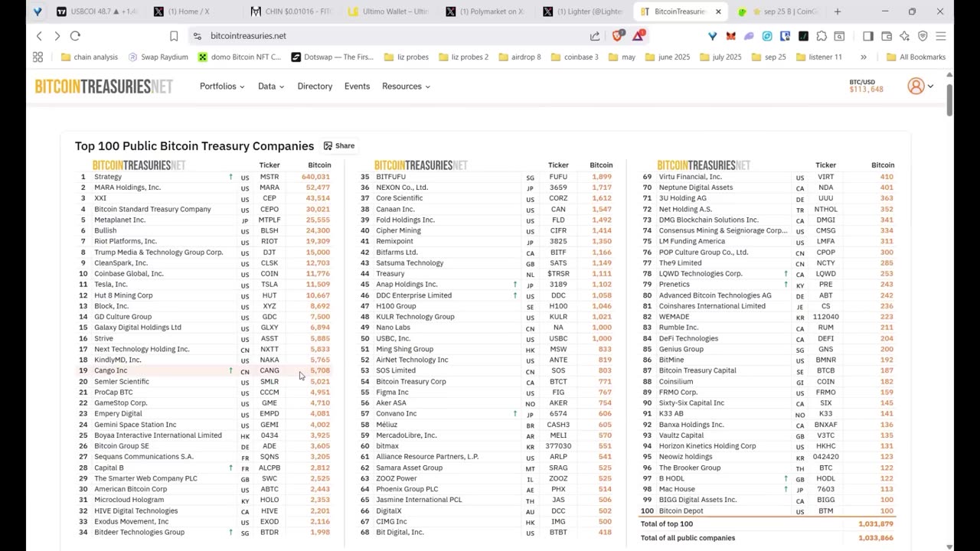980x551 pixels.
Task: Open Metaplanet Inc. company link
Action: 119,220
